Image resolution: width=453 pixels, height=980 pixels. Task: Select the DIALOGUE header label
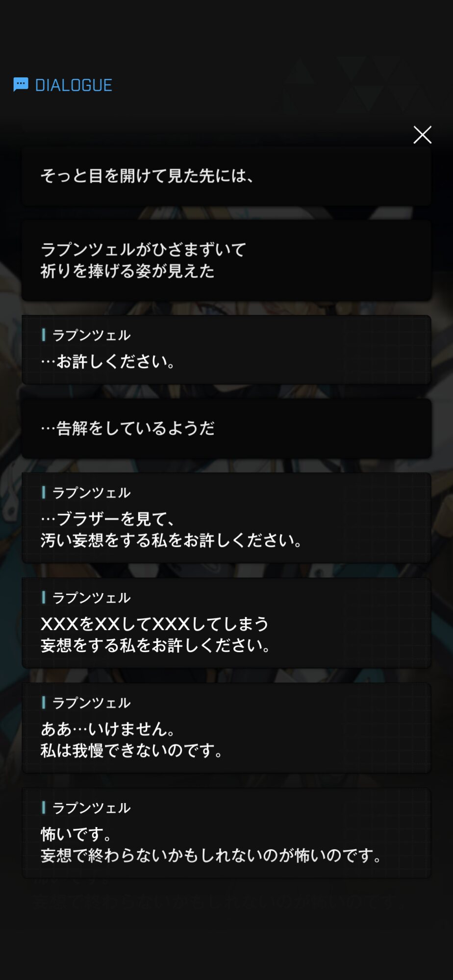pos(74,85)
